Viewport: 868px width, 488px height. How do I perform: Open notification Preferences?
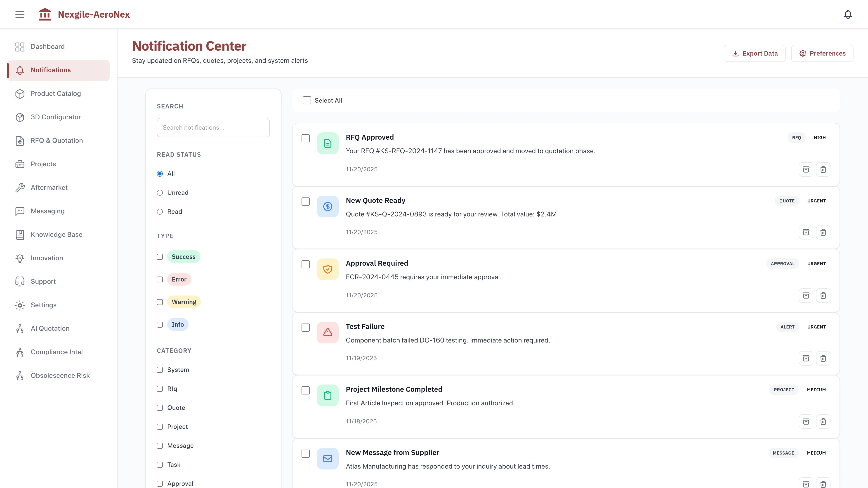point(822,53)
